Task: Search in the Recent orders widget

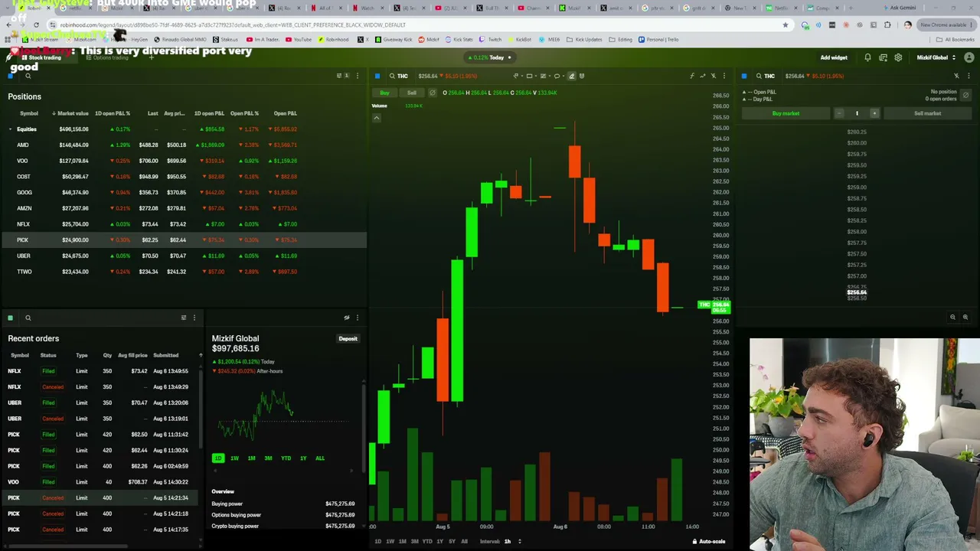Action: coord(28,318)
